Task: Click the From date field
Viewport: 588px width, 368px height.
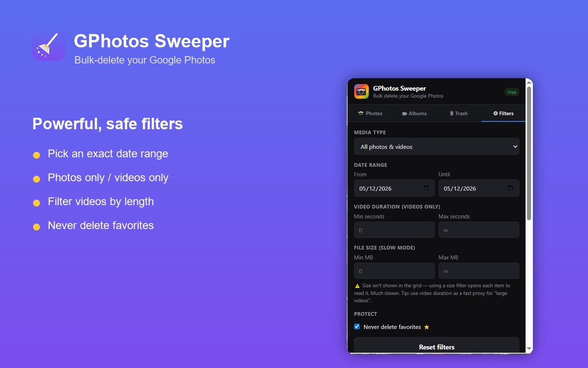Action: pyautogui.click(x=394, y=188)
